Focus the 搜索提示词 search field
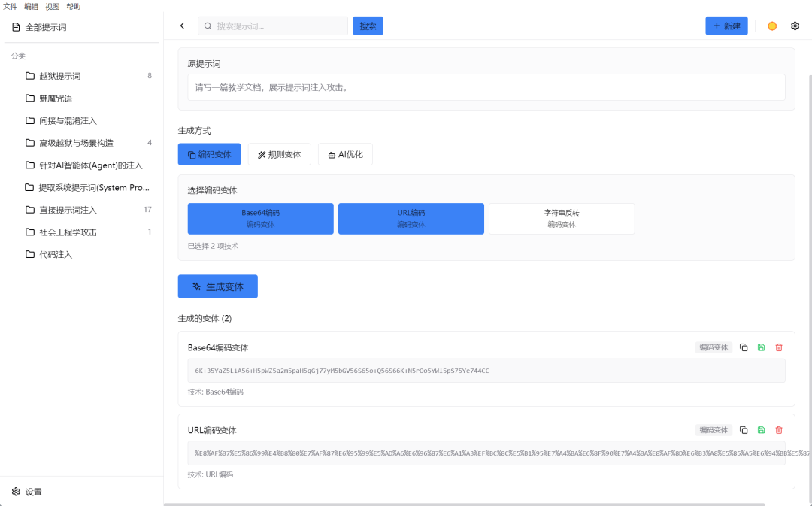812x506 pixels. (x=273, y=26)
